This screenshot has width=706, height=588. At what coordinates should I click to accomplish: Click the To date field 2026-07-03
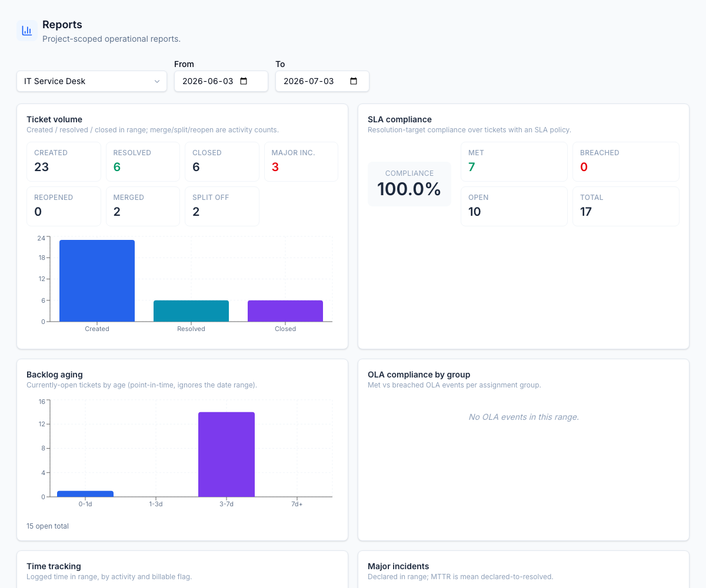[x=322, y=81]
